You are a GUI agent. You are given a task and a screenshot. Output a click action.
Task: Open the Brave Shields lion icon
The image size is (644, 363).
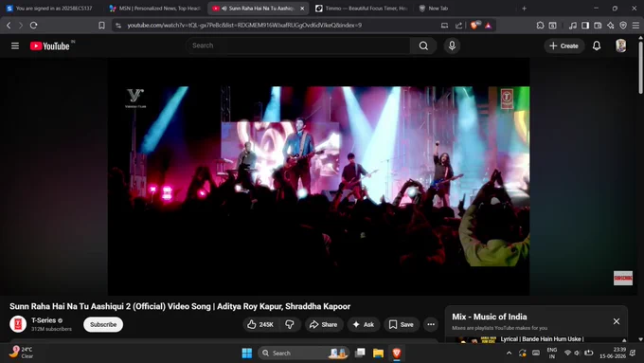click(x=474, y=26)
